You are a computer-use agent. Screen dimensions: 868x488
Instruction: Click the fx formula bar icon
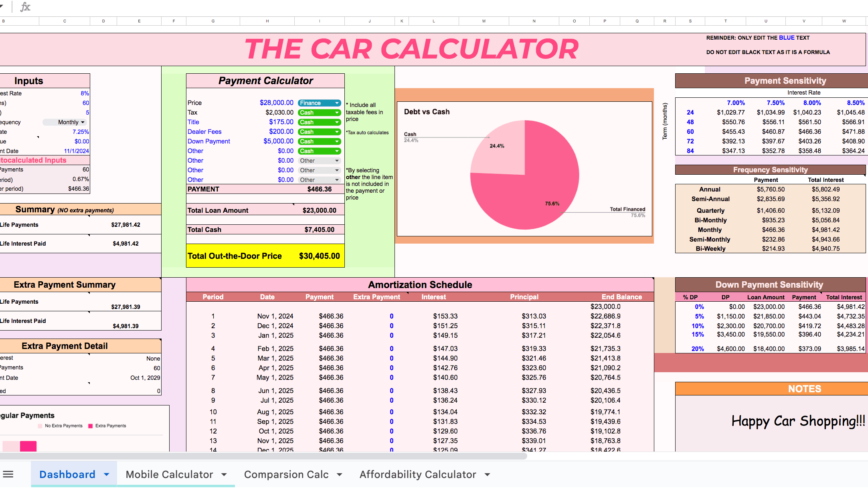pyautogui.click(x=25, y=6)
